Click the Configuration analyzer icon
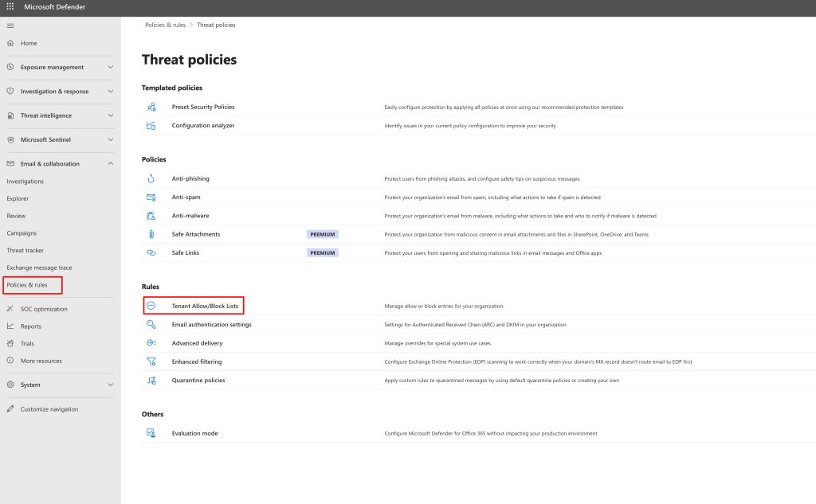This screenshot has height=504, width=816. click(151, 125)
